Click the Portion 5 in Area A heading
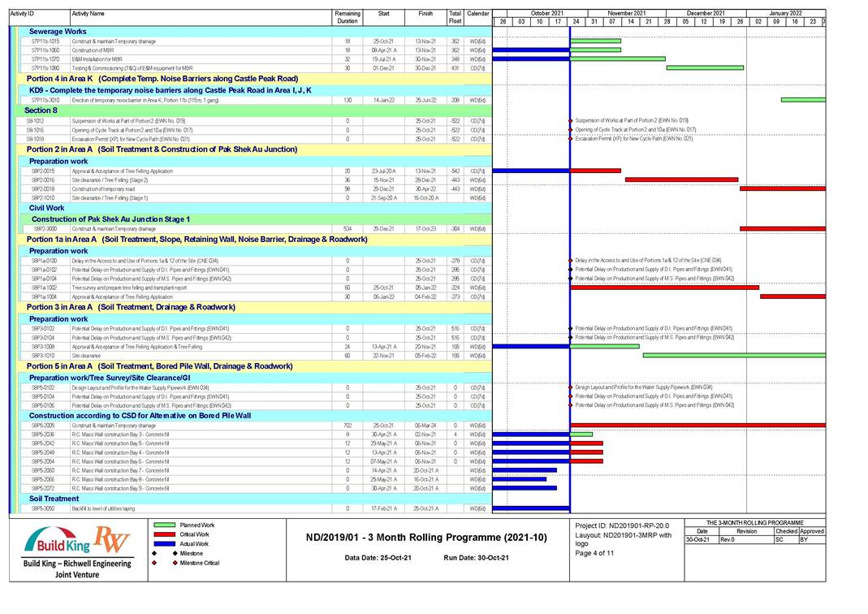 pos(159,366)
